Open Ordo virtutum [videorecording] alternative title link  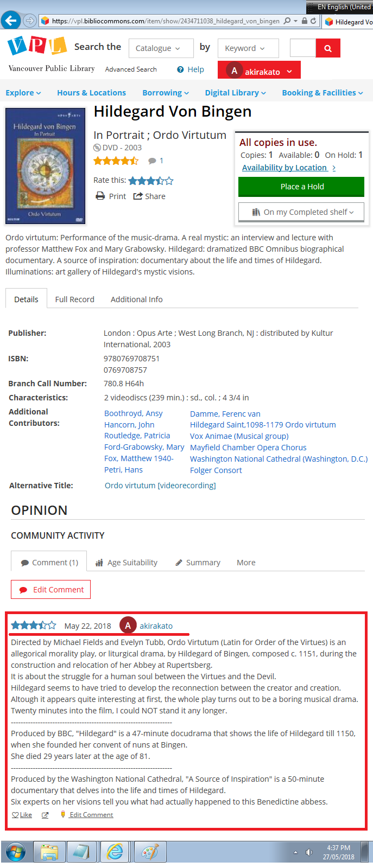160,486
